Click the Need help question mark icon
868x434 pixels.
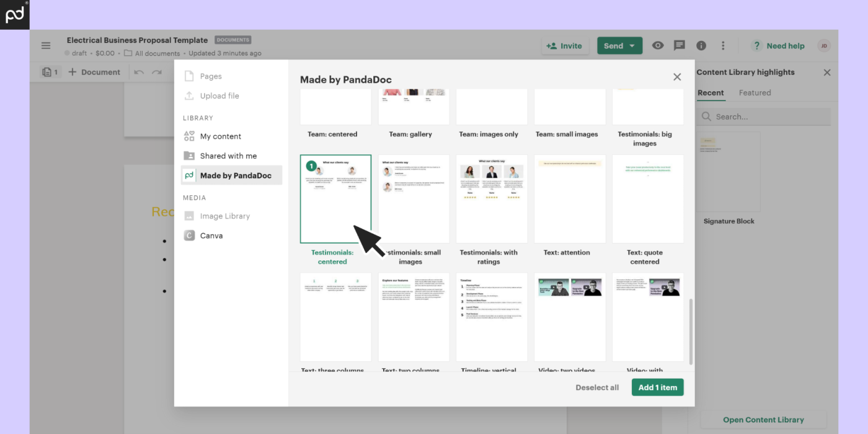click(x=756, y=45)
